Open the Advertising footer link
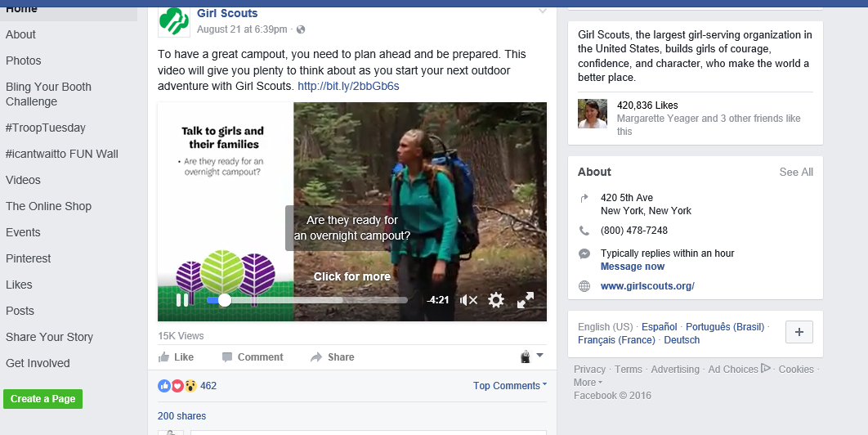This screenshot has height=435, width=868. [x=675, y=369]
